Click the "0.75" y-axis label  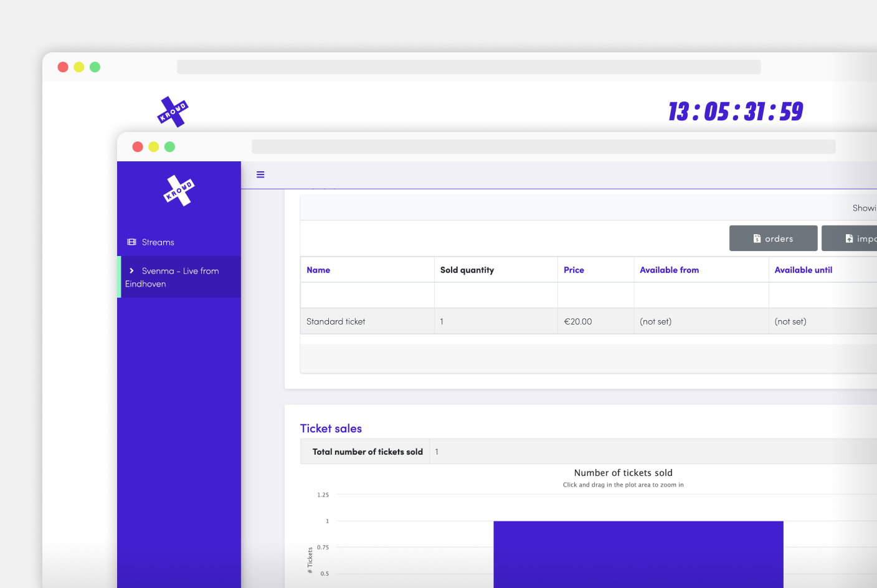tap(323, 548)
